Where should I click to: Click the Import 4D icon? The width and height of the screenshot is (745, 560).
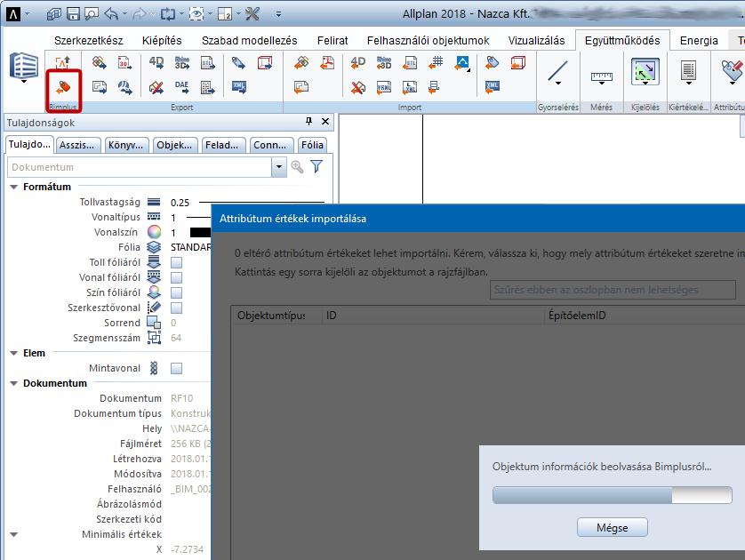[x=357, y=62]
